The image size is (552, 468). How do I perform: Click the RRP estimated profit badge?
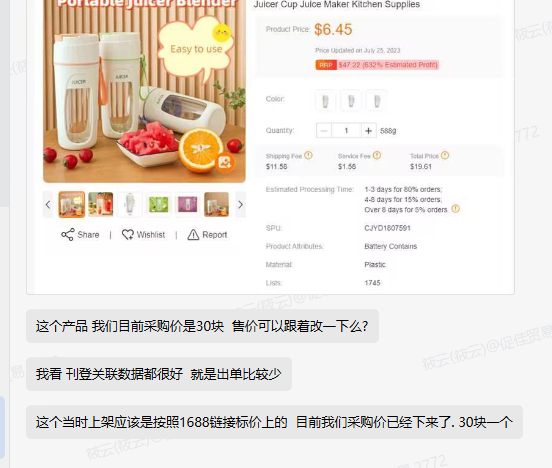[x=377, y=65]
